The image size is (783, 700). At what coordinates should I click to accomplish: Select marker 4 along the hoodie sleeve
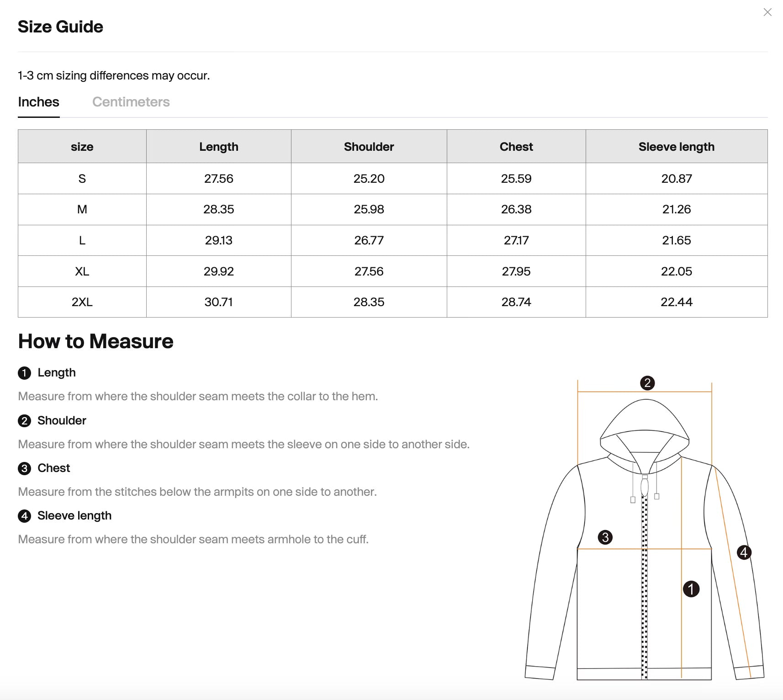point(744,552)
